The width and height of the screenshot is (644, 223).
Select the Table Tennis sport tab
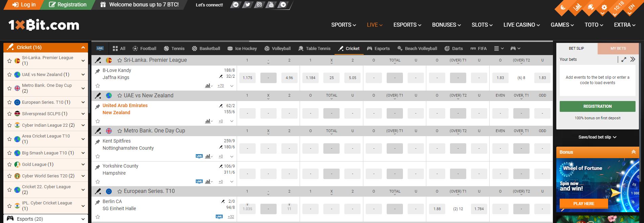[314, 48]
